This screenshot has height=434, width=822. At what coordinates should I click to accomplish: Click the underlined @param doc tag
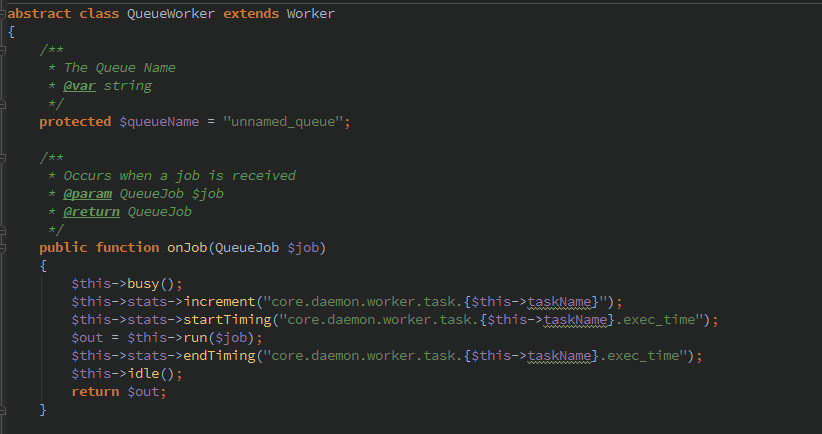point(89,194)
